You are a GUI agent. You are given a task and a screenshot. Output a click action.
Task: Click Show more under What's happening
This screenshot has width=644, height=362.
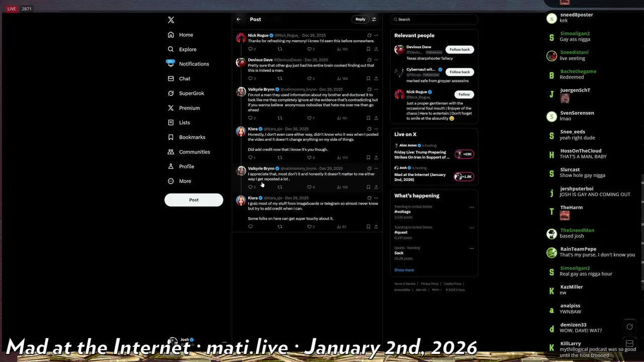(x=404, y=270)
